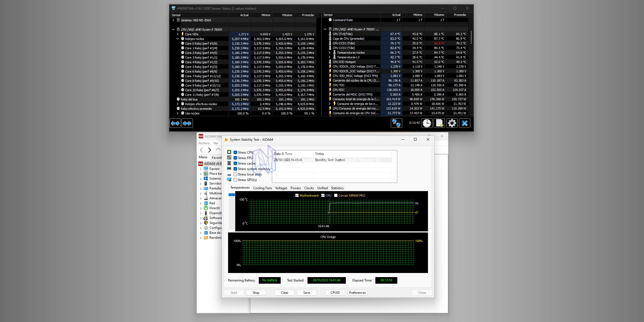The image size is (644, 322).
Task: Uncheck the Stress cache checkbox
Action: [x=235, y=163]
